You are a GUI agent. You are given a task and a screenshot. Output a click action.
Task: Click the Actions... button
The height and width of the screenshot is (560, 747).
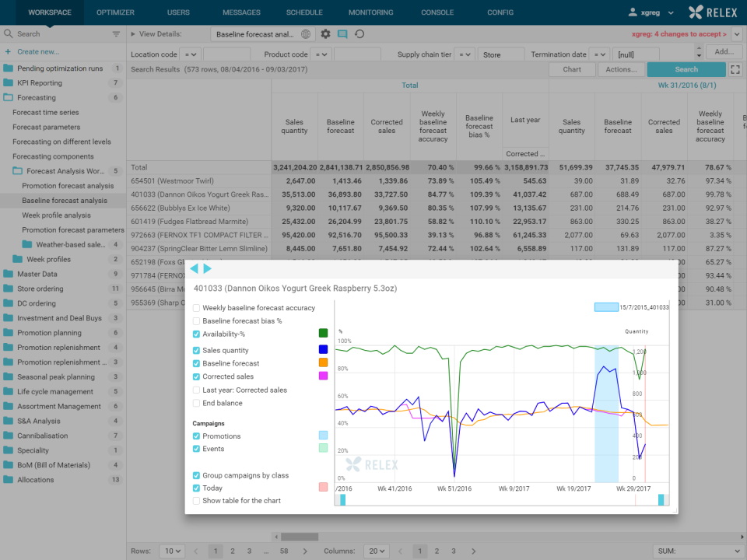point(621,69)
